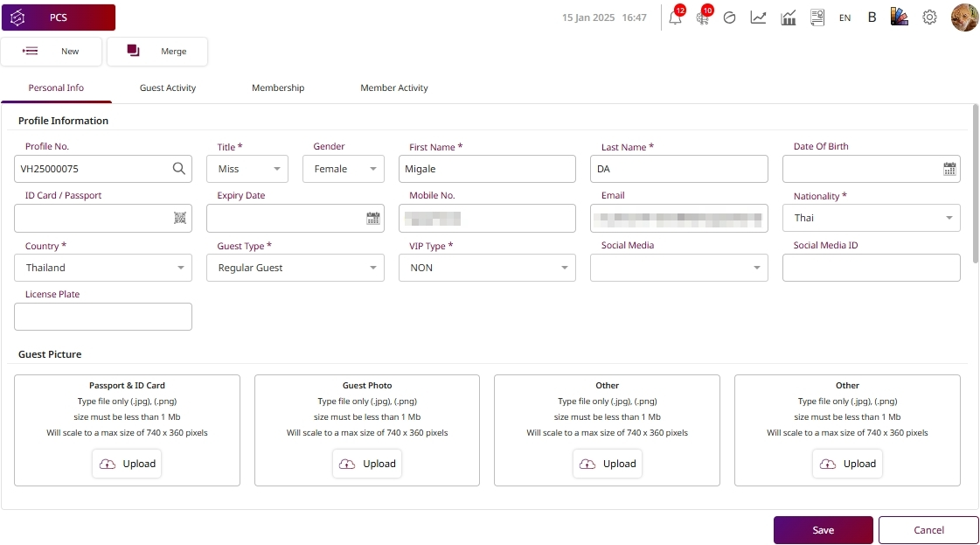Click into the License Plate input field
980x545 pixels.
pyautogui.click(x=103, y=317)
